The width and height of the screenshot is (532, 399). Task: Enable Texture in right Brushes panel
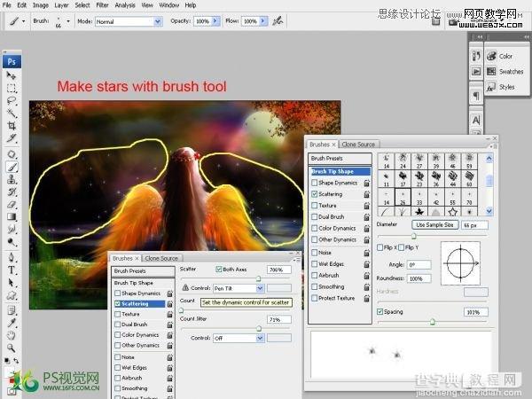[x=315, y=206]
